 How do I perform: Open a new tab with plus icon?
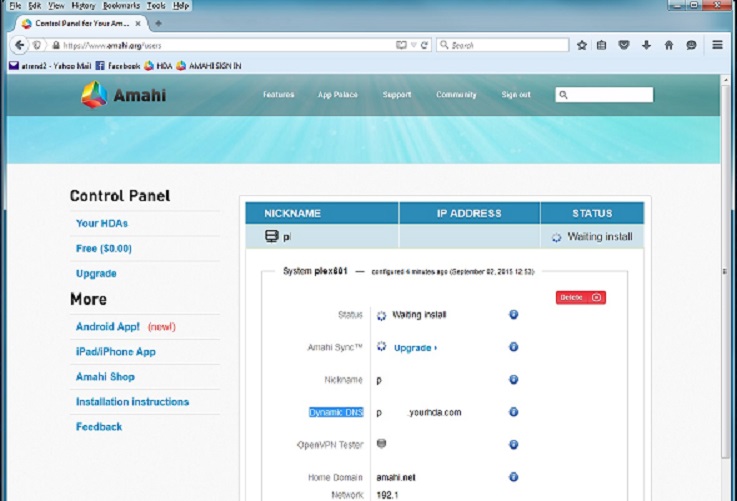click(x=158, y=23)
